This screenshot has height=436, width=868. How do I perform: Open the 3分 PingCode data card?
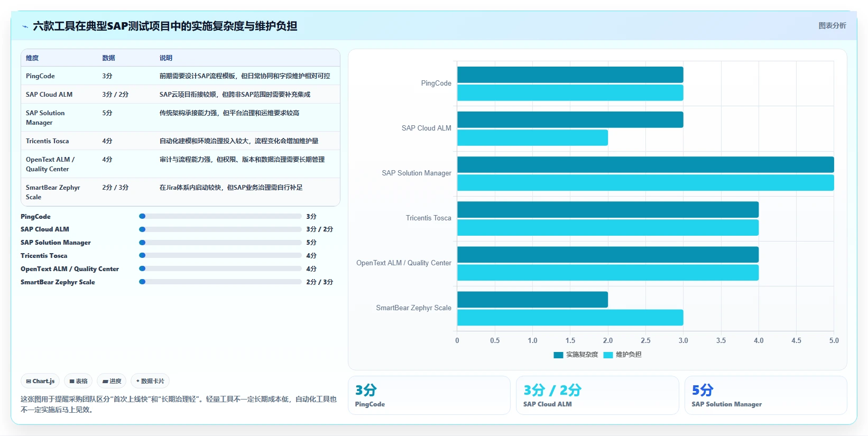click(429, 395)
